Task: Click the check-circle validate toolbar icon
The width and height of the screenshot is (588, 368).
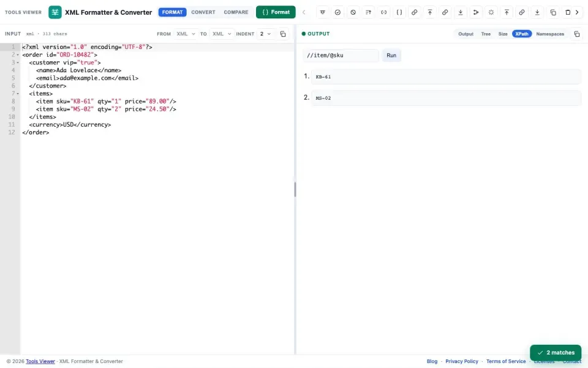Action: tap(337, 12)
